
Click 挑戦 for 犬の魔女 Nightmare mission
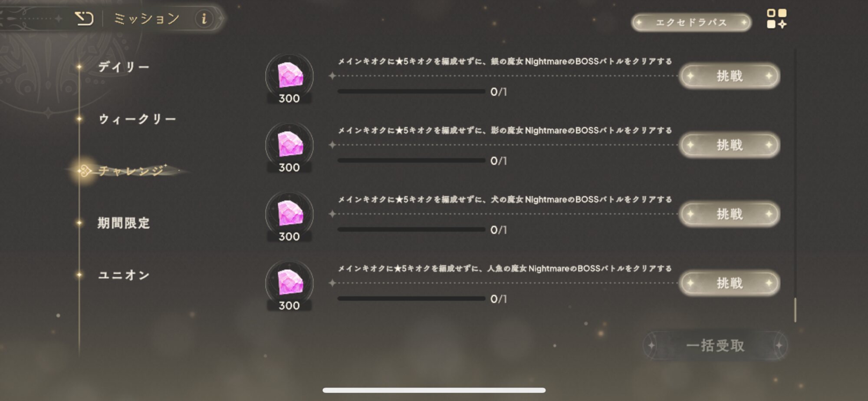click(x=730, y=214)
